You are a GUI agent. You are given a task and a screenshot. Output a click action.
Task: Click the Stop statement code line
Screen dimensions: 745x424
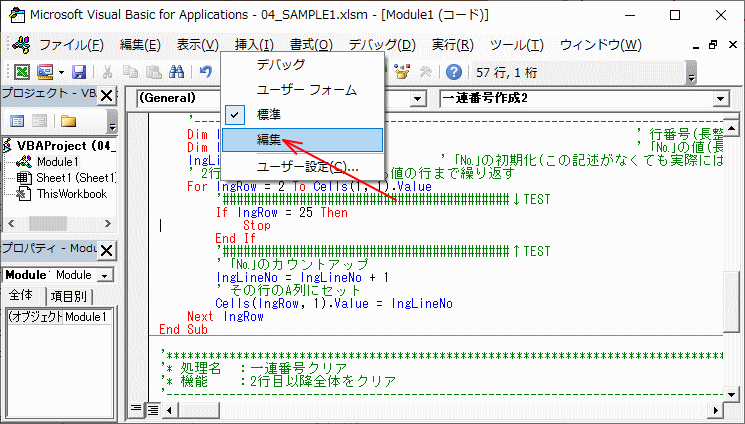pyautogui.click(x=257, y=225)
